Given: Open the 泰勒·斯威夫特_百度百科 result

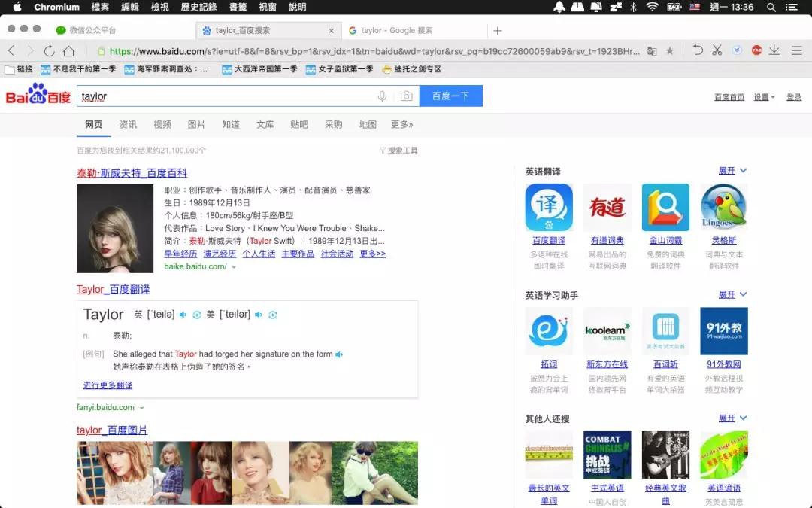Looking at the screenshot, I should (x=132, y=173).
